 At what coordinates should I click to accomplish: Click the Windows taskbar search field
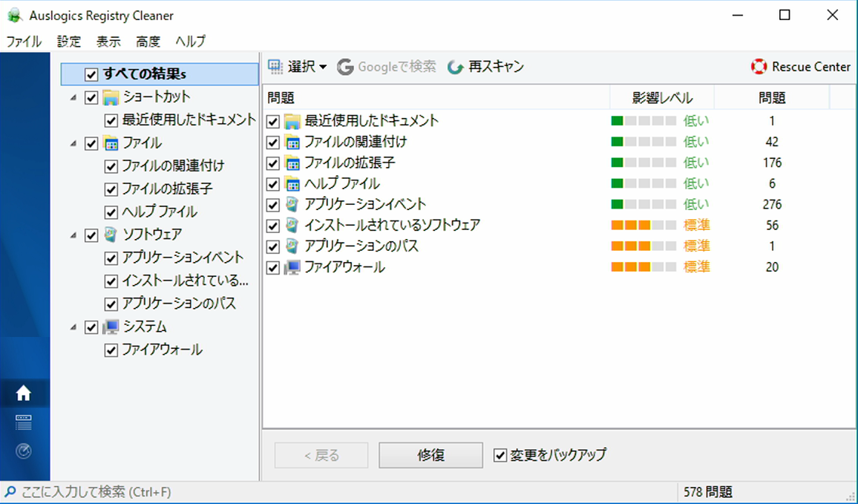click(111, 491)
